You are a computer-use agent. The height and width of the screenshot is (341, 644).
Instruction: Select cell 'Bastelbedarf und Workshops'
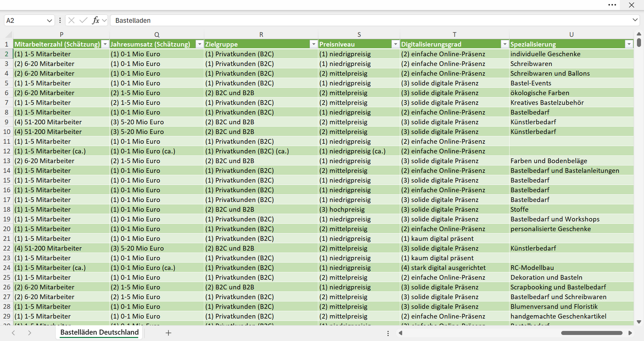coord(571,219)
